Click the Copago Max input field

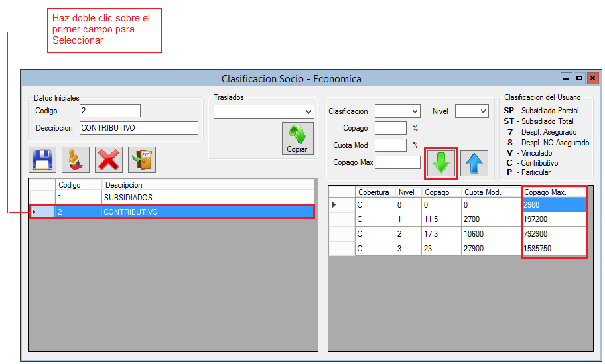(397, 162)
